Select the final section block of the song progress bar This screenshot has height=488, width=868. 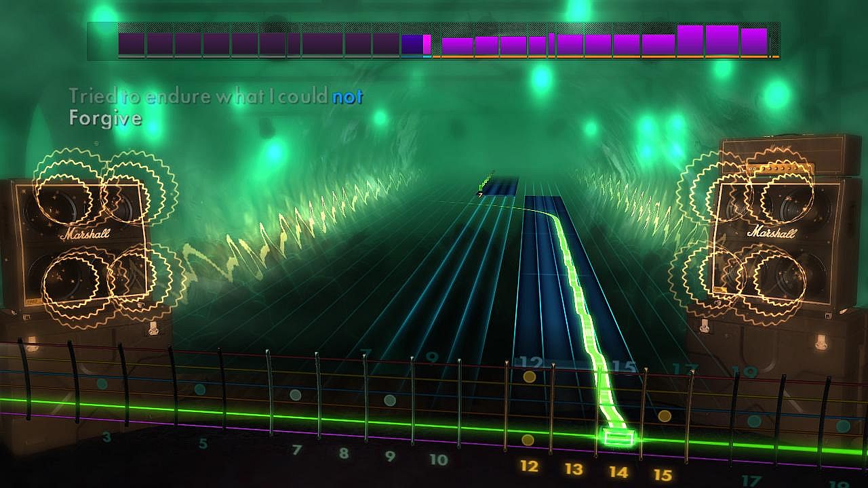click(x=753, y=42)
